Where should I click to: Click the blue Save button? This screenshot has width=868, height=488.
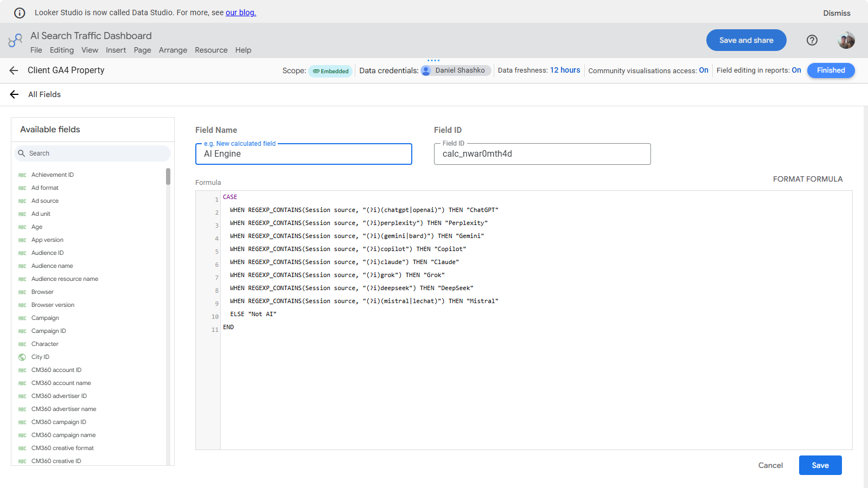[820, 465]
